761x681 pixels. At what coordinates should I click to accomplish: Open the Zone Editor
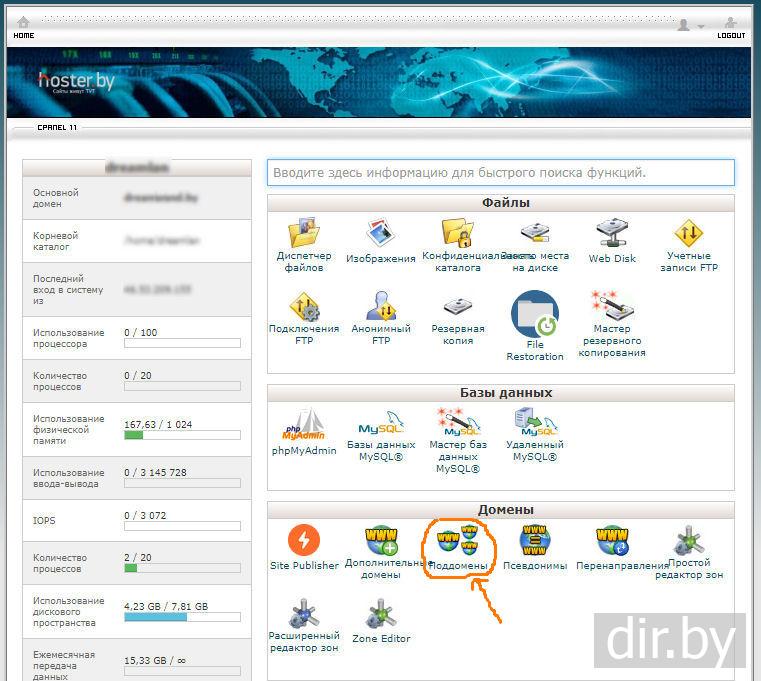tap(381, 621)
